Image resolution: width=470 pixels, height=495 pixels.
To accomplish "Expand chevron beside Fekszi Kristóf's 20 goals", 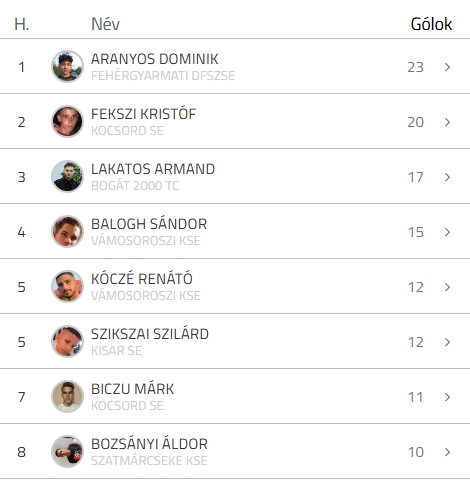I will [447, 122].
